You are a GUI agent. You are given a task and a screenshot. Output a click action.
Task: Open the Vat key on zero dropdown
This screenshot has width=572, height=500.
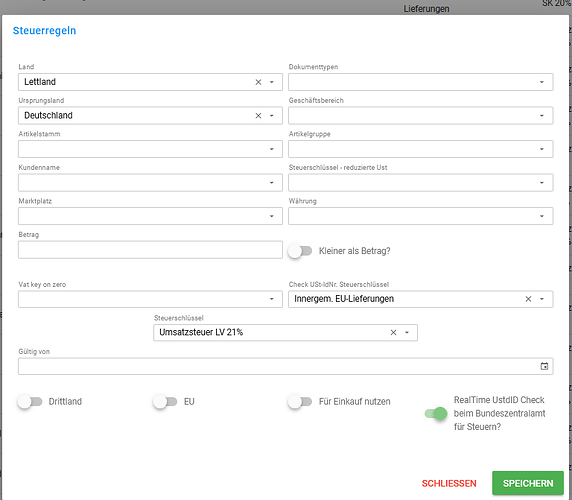point(271,299)
